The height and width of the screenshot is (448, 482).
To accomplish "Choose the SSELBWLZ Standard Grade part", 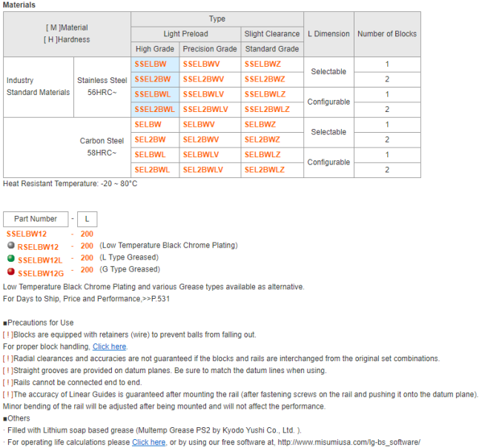I will 265,94.
